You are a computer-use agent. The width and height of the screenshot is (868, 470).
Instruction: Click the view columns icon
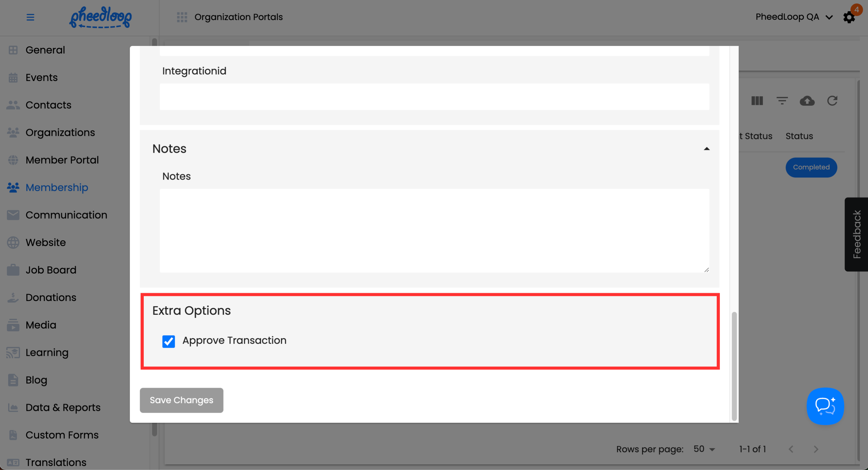click(x=757, y=101)
